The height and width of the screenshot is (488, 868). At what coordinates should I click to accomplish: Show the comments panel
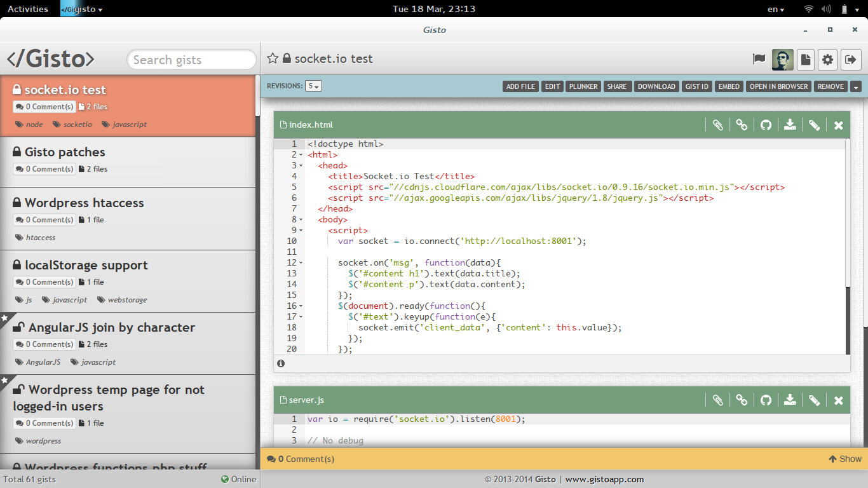click(x=844, y=459)
